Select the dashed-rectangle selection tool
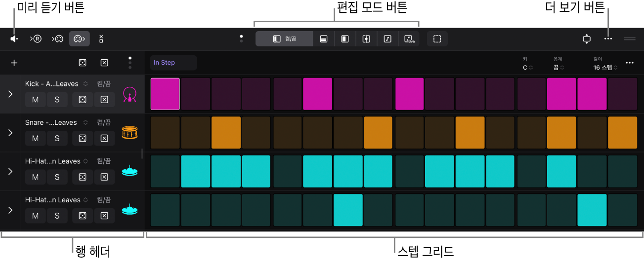644x265 pixels. [x=437, y=38]
